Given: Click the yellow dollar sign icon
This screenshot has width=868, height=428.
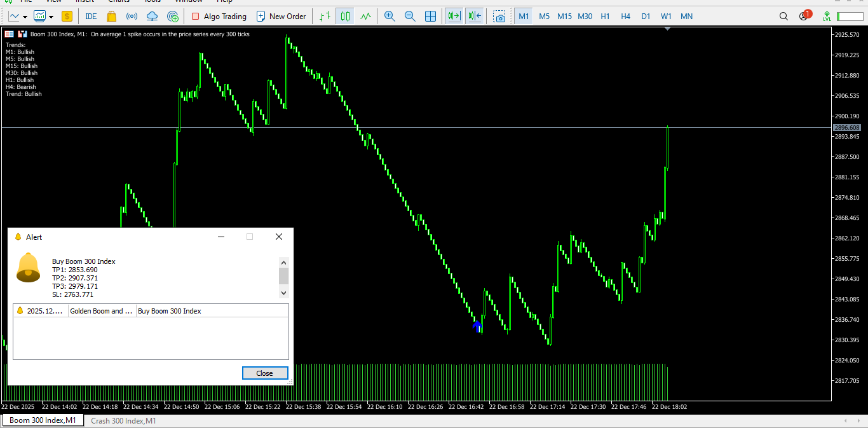Looking at the screenshot, I should [x=67, y=17].
